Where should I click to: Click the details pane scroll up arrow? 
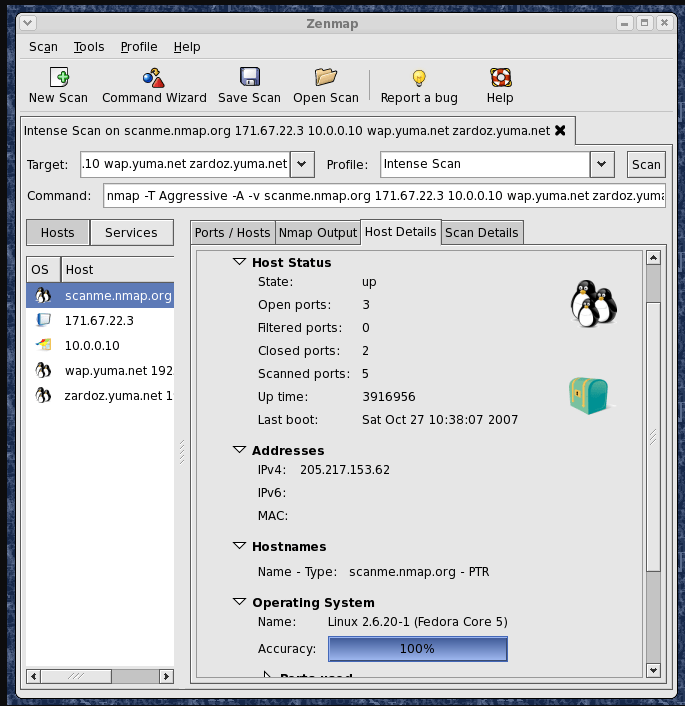653,258
